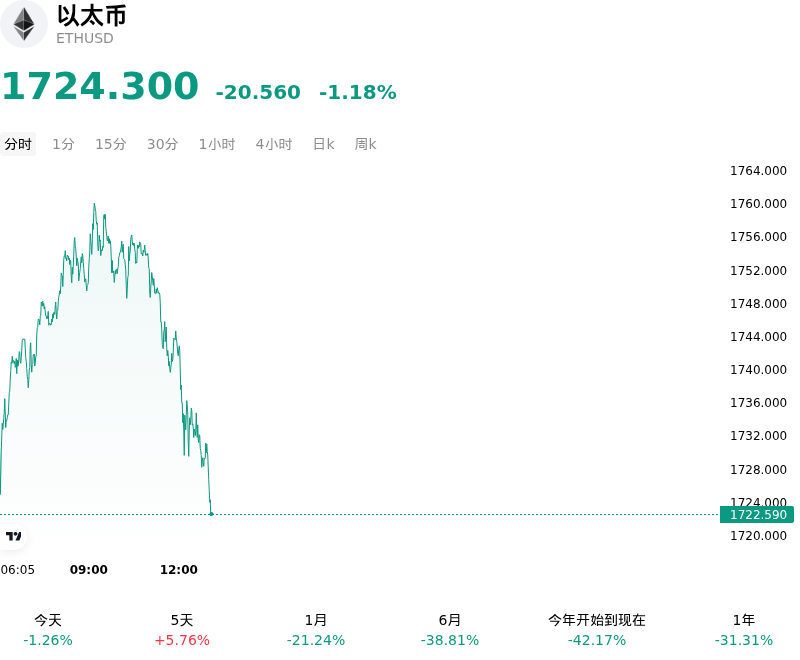The width and height of the screenshot is (800, 660).
Task: Select the 4小时 chart interval
Action: coord(274,144)
